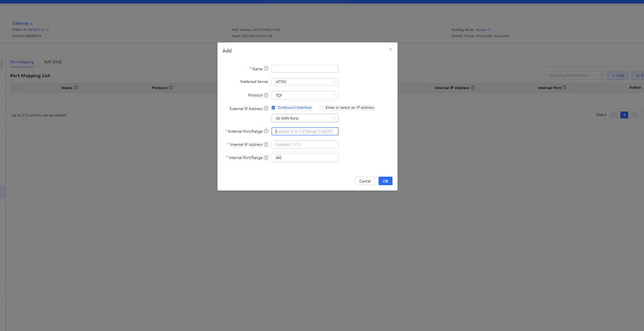
Task: Toggle the select-all checkbox in table header
Action: (x=17, y=88)
